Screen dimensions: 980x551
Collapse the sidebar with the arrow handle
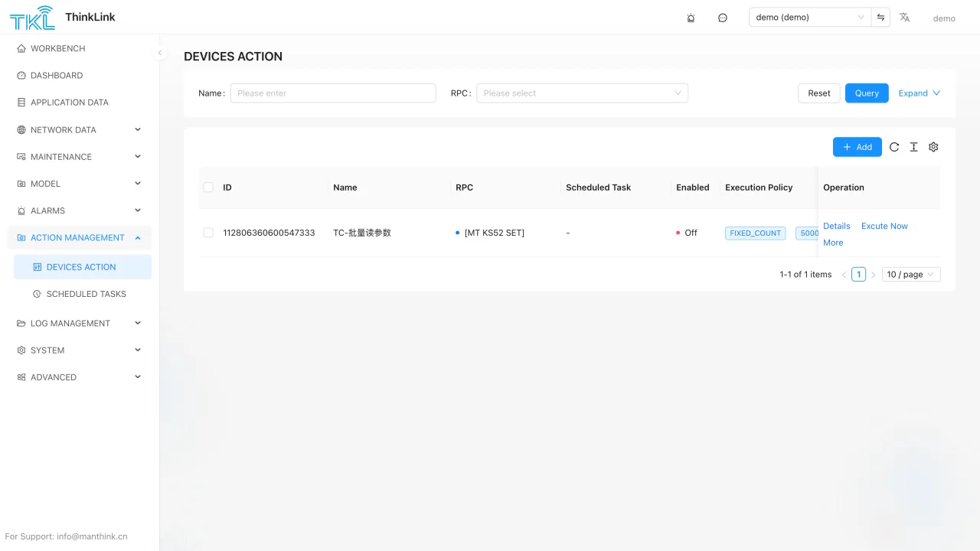tap(159, 53)
